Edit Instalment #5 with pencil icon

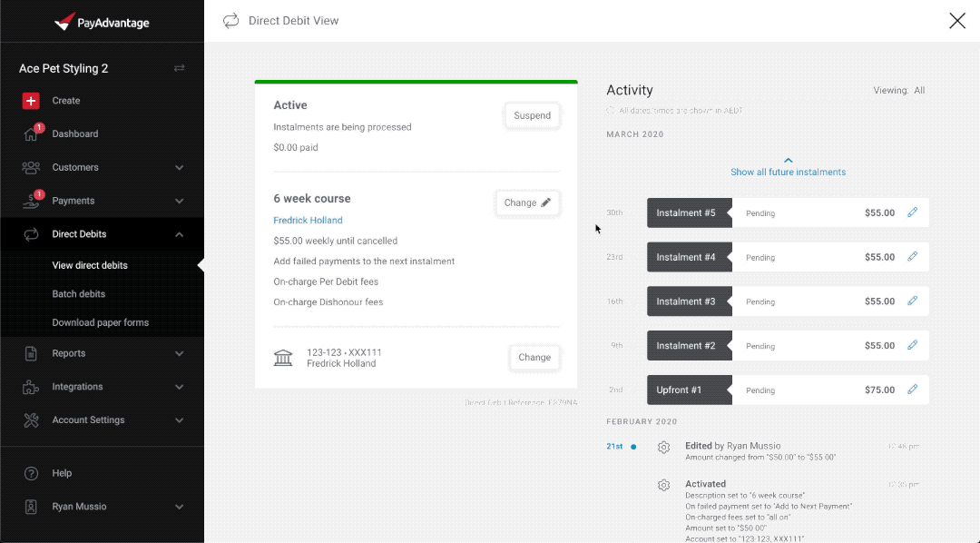coord(913,212)
